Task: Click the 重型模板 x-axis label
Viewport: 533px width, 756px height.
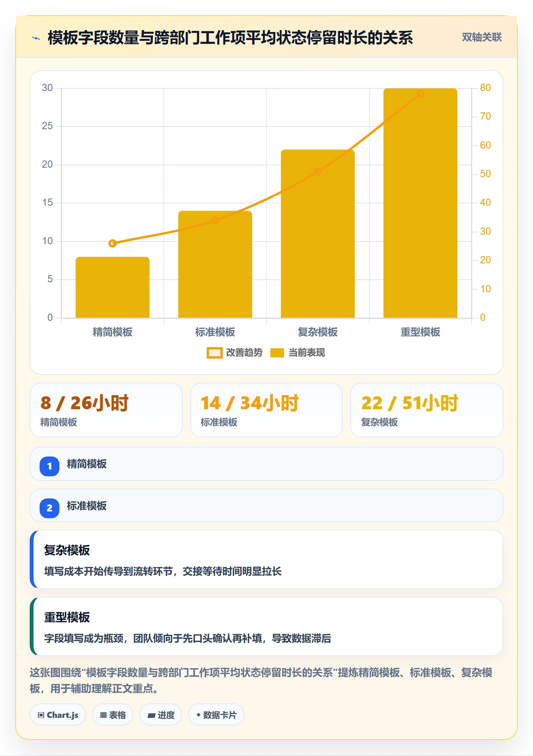Action: coord(420,332)
